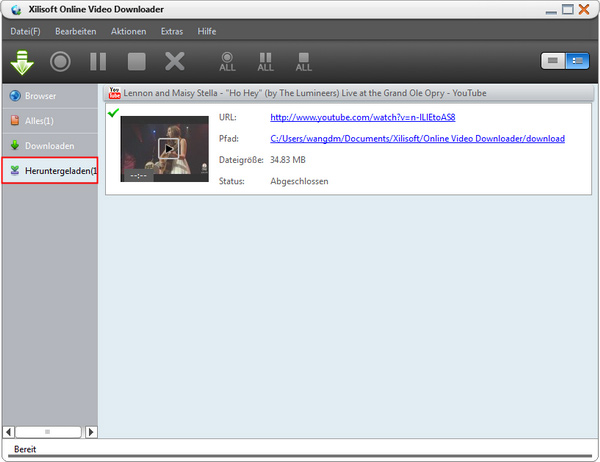Delete the selected task with X icon
This screenshot has width=600, height=462.
point(175,61)
